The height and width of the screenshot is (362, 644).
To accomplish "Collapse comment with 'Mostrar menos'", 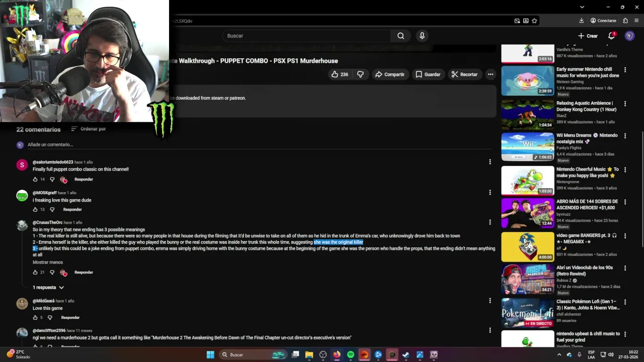I will pyautogui.click(x=48, y=262).
